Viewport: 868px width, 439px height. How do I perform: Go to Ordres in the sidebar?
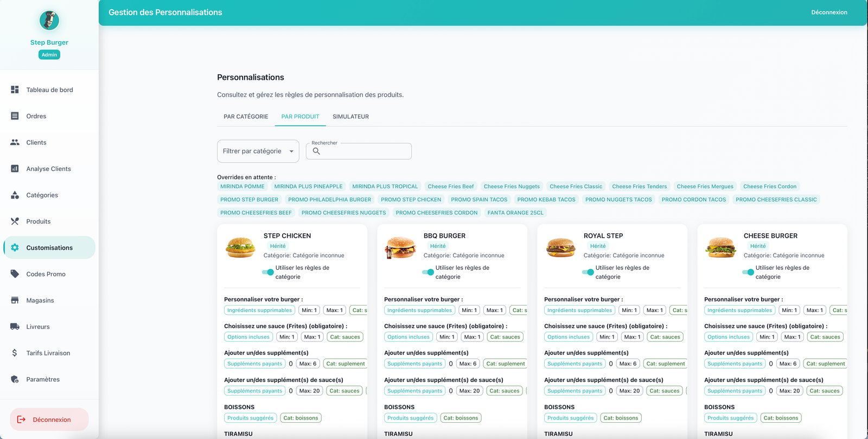point(49,116)
